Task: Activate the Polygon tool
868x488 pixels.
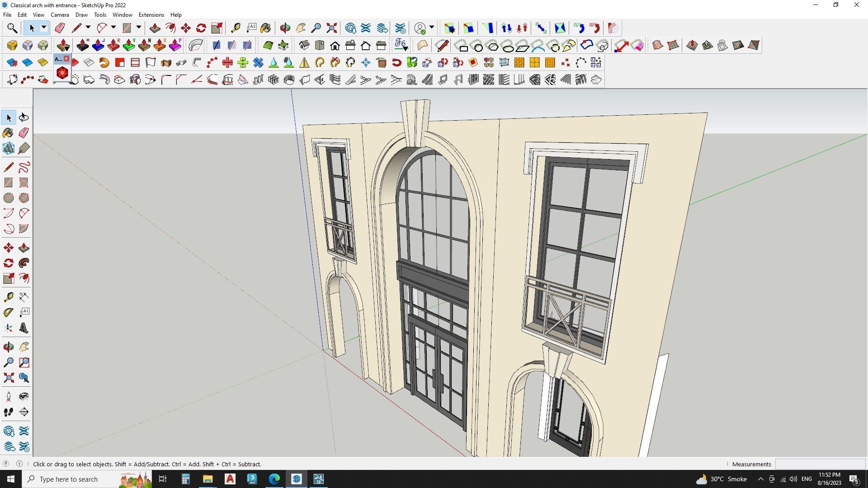Action: [x=24, y=198]
